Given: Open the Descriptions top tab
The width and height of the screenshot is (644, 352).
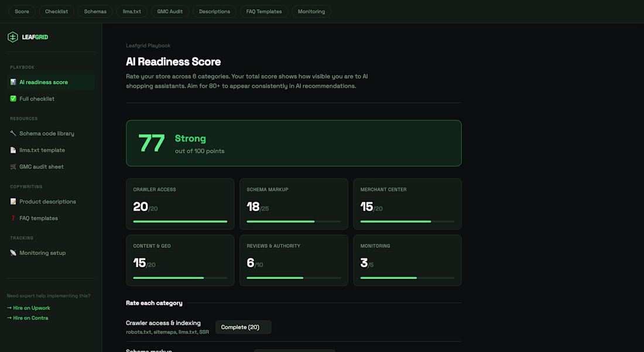Looking at the screenshot, I should [x=214, y=12].
